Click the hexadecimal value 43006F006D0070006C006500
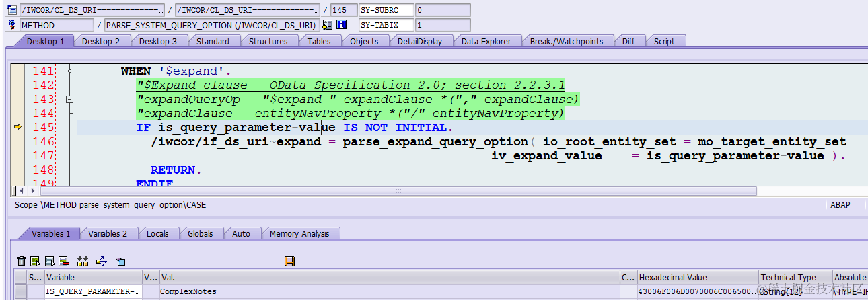The height and width of the screenshot is (300, 868). 697,292
